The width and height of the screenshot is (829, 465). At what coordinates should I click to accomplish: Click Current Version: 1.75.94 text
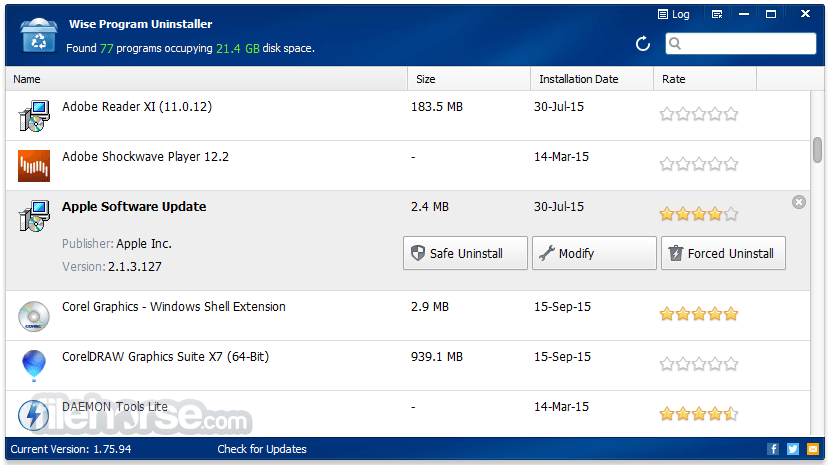(x=71, y=449)
